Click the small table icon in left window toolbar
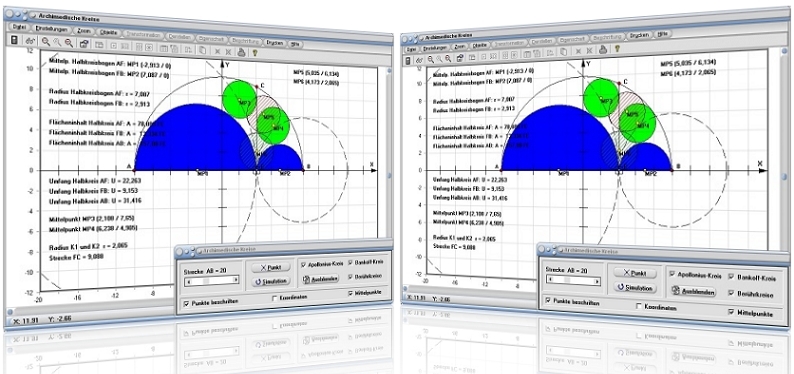Image resolution: width=794 pixels, height=374 pixels. pos(99,45)
